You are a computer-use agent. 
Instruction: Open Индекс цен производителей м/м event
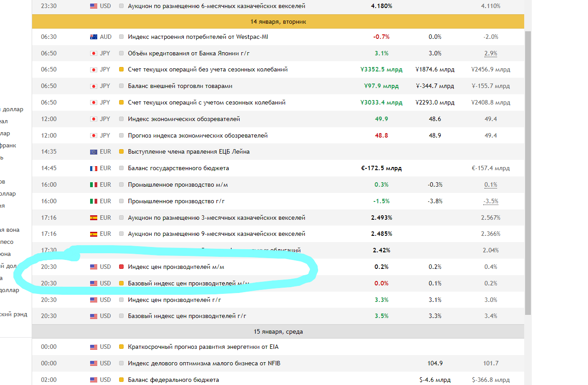[176, 267]
